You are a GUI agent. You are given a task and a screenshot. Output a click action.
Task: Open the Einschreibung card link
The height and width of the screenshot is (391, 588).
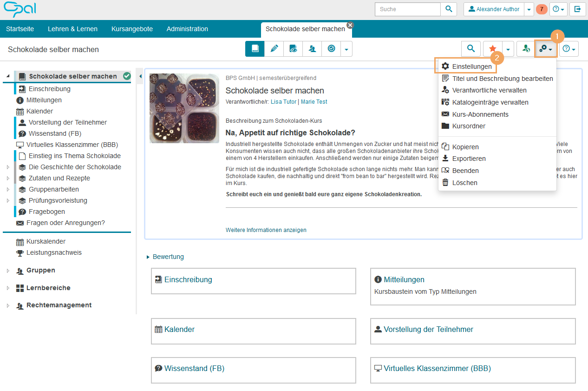click(x=188, y=279)
